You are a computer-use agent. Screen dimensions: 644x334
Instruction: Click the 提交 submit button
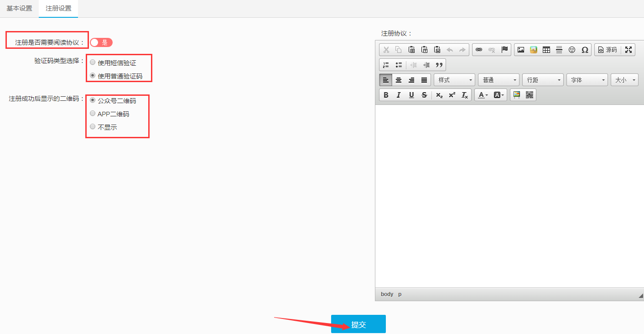coord(358,324)
